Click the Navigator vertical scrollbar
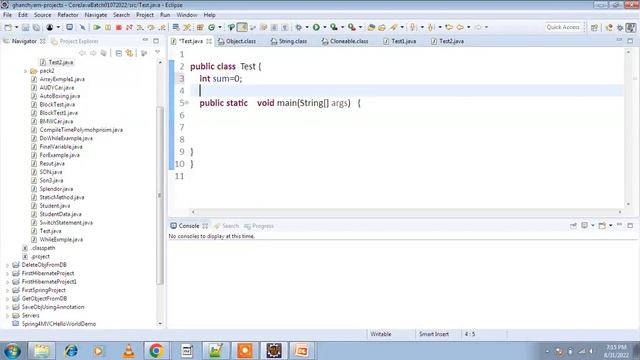Viewport: 640px width, 360px height. tap(160, 195)
